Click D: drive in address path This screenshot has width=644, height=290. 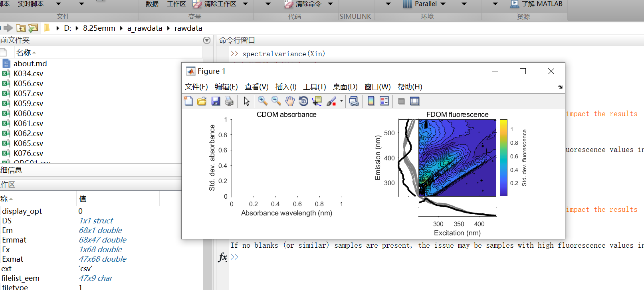click(67, 28)
